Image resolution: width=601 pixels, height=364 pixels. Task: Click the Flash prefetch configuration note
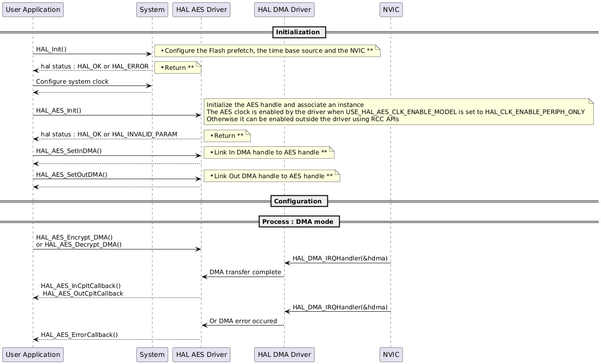pos(267,51)
